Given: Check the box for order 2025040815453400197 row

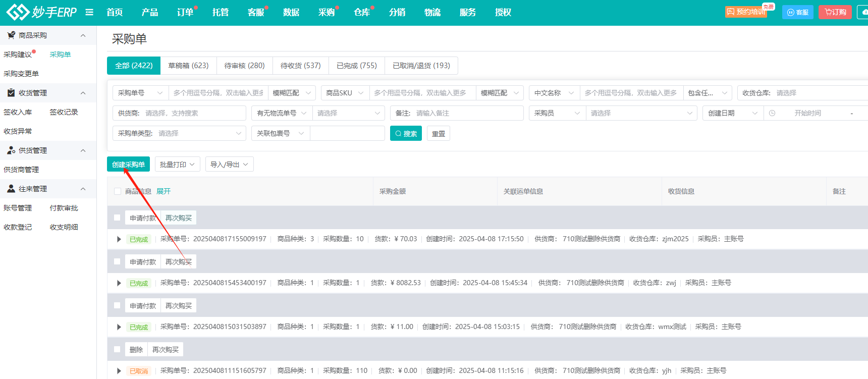Looking at the screenshot, I should 117,261.
